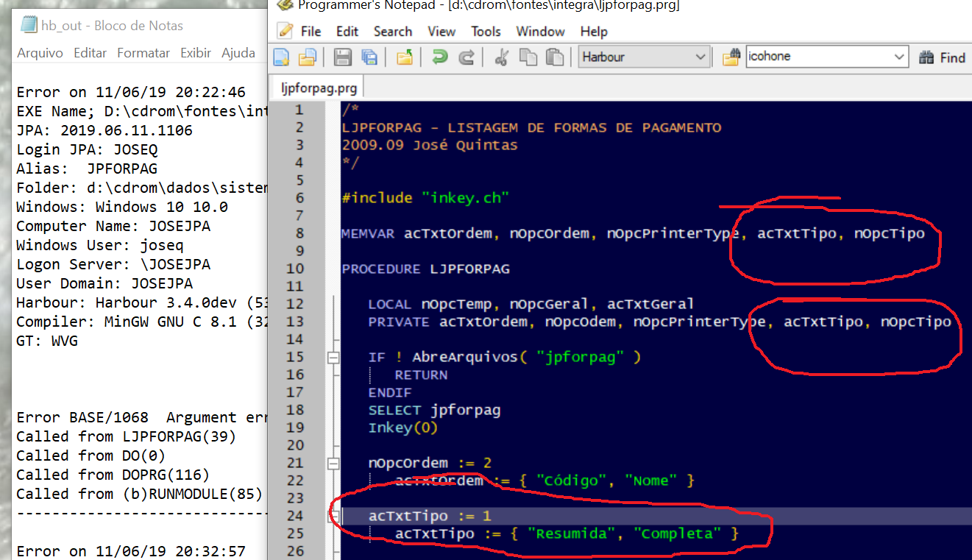Click the Redo arrow icon
Screen dimensions: 972x560
click(x=467, y=57)
